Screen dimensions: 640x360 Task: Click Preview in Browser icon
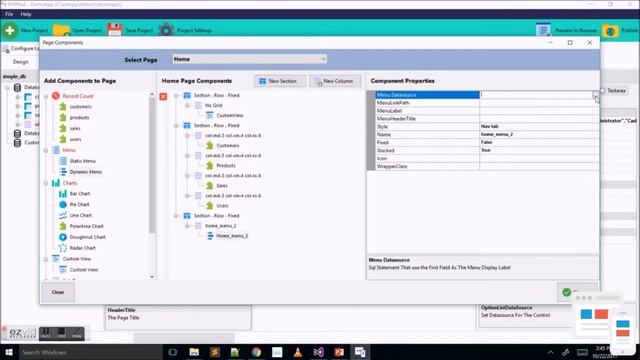point(543,30)
